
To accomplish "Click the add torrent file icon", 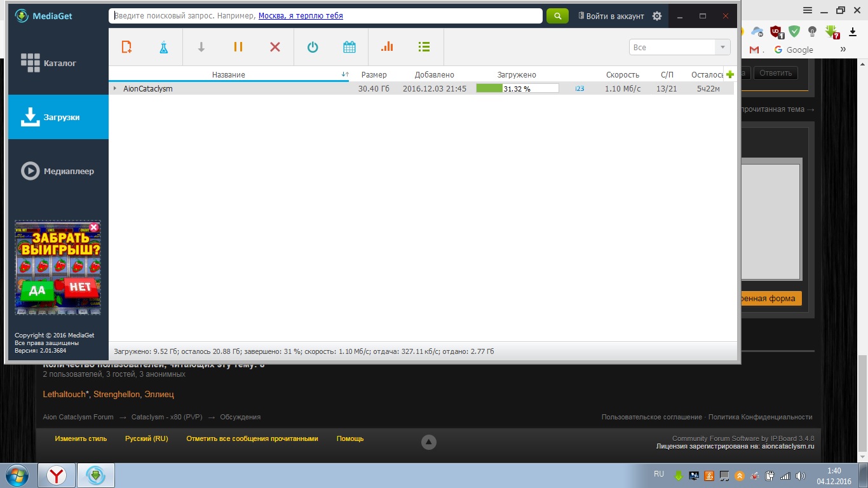I will tap(126, 46).
